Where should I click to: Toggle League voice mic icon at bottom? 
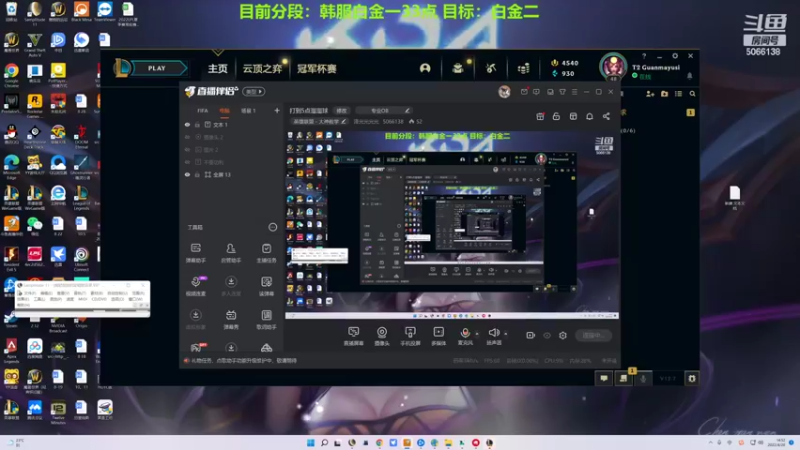pos(643,378)
